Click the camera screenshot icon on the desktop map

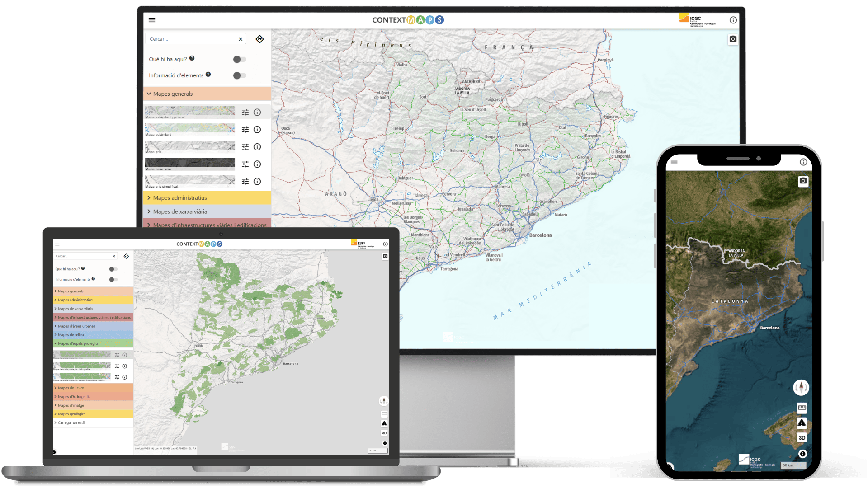[x=733, y=39]
